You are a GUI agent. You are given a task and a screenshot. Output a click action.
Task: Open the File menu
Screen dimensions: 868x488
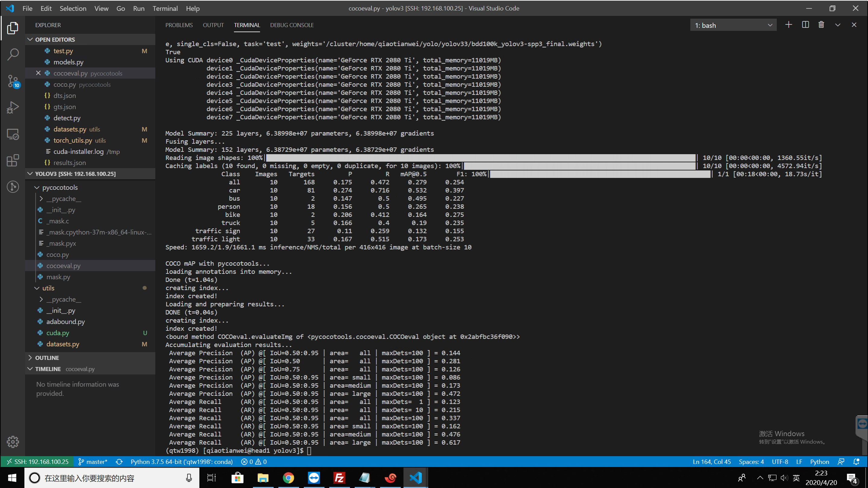pyautogui.click(x=27, y=8)
